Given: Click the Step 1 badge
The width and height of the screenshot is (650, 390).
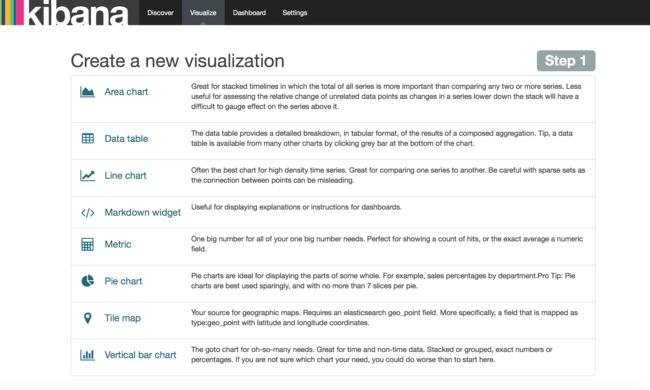Looking at the screenshot, I should click(x=566, y=61).
